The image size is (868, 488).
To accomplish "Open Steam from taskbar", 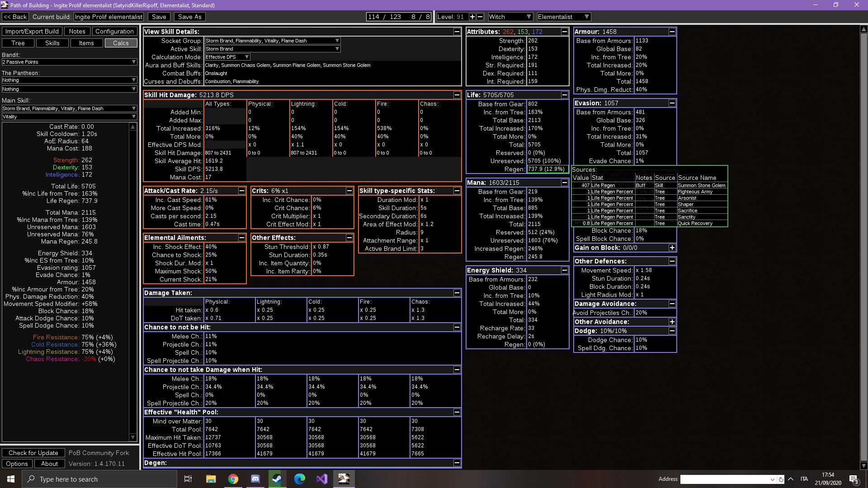I will [278, 479].
